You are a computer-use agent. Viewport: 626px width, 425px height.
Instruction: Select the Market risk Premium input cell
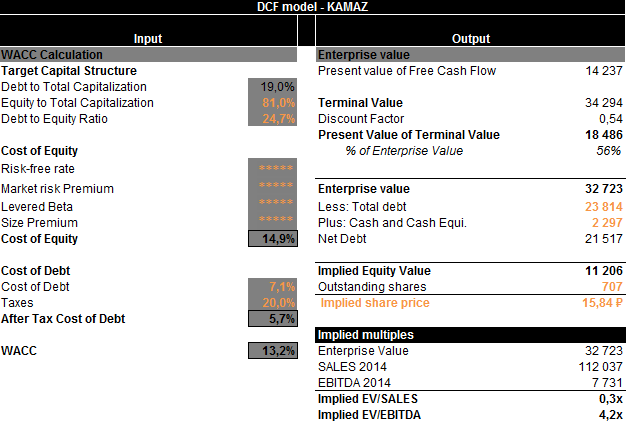pyautogui.click(x=272, y=189)
